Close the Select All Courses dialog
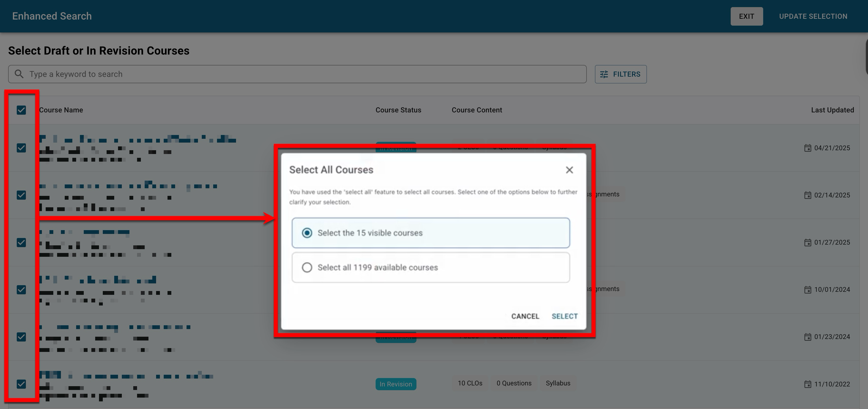 [x=569, y=170]
